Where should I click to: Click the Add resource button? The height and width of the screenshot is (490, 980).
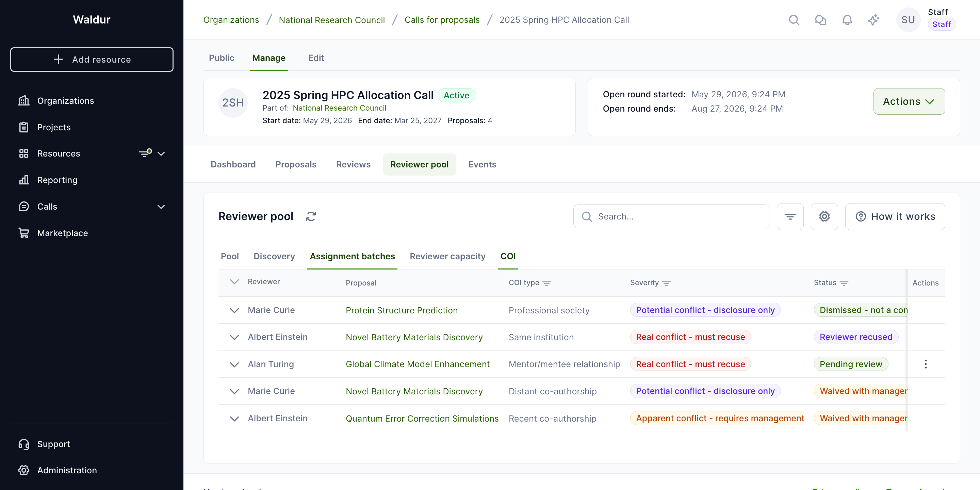tap(92, 59)
